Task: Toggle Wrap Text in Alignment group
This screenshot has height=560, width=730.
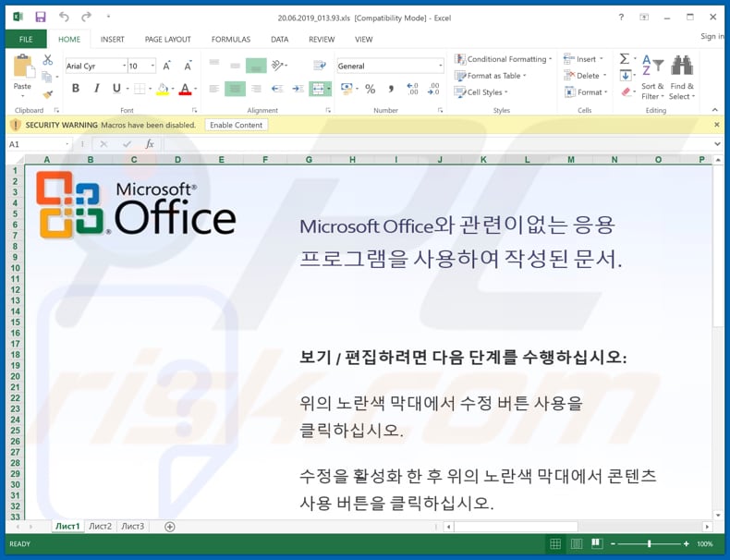Action: pyautogui.click(x=320, y=66)
